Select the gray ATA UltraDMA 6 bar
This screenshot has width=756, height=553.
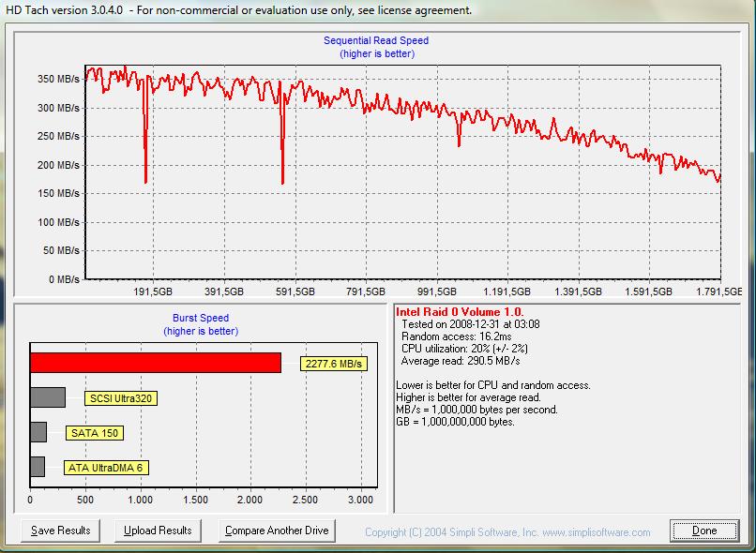point(38,467)
